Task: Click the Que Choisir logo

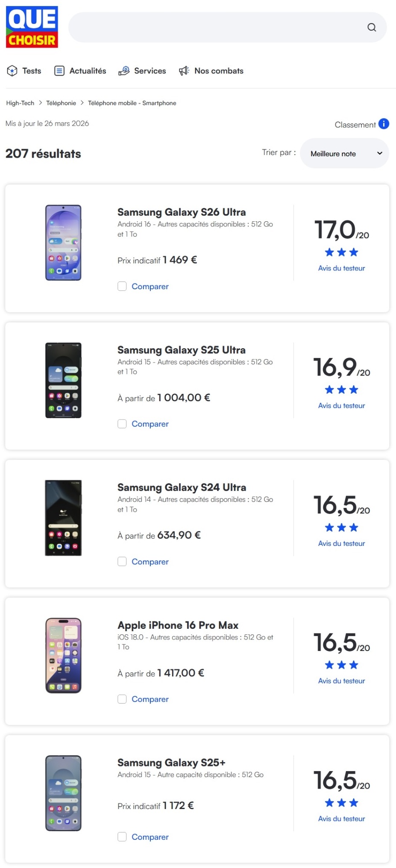Action: coord(32,27)
